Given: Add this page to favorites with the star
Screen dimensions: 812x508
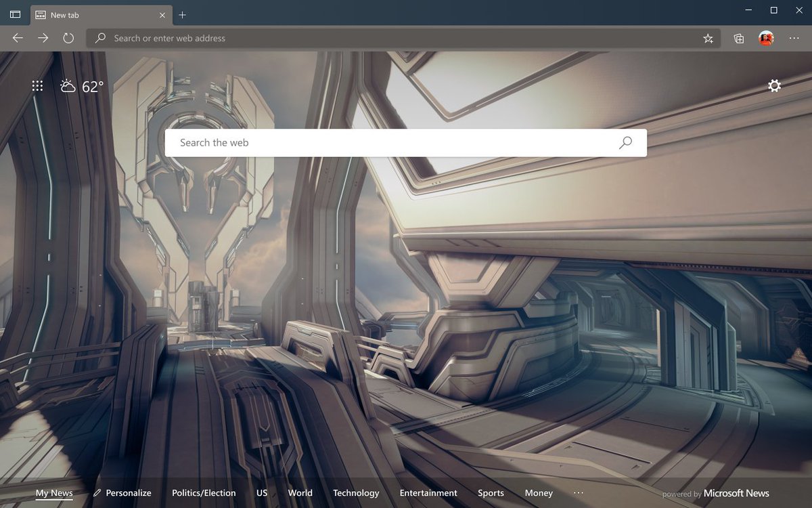Looking at the screenshot, I should point(708,39).
